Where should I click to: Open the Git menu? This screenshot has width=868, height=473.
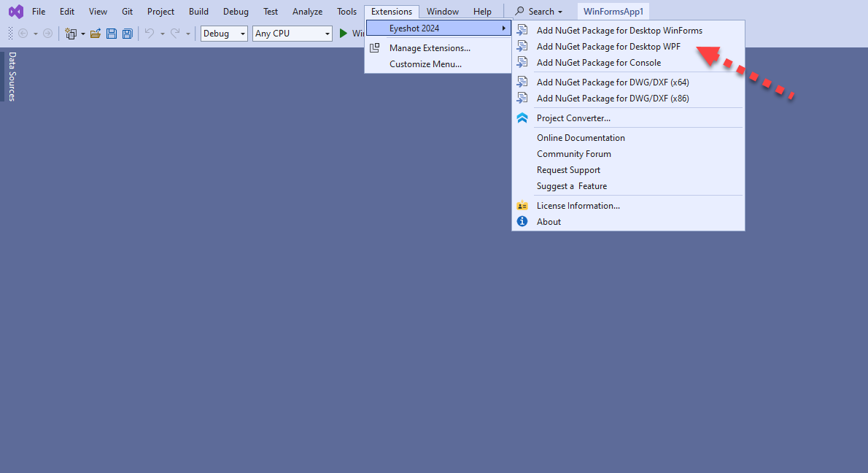pyautogui.click(x=128, y=11)
